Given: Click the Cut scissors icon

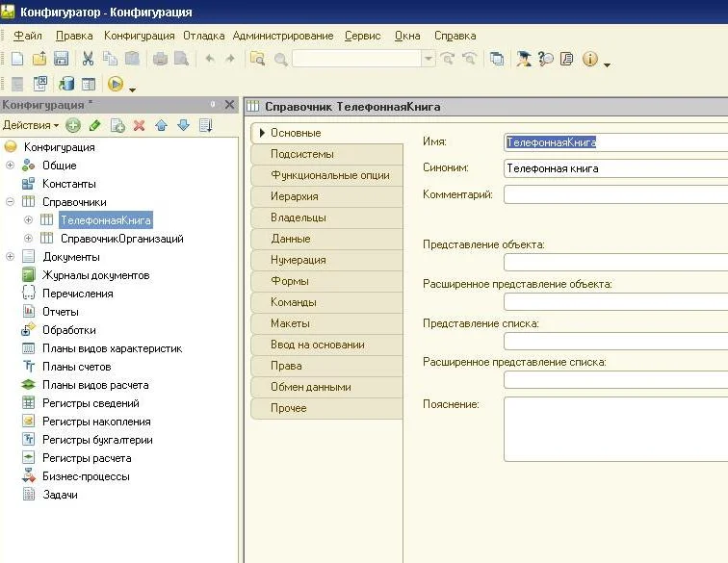Looking at the screenshot, I should coord(88,59).
